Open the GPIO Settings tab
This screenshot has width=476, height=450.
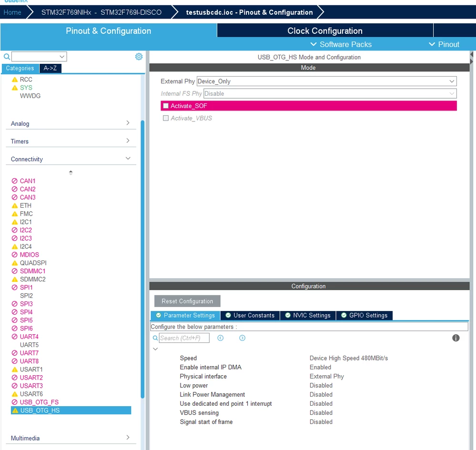coord(365,315)
